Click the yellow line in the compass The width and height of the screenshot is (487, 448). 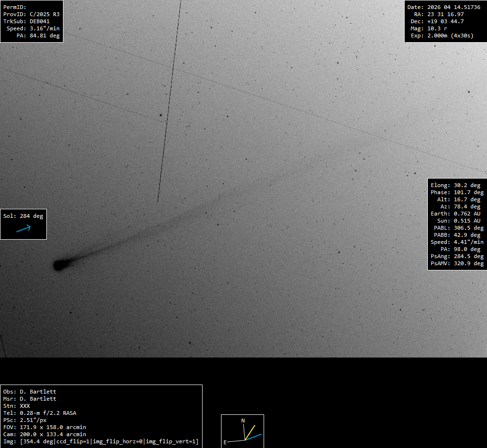click(250, 432)
